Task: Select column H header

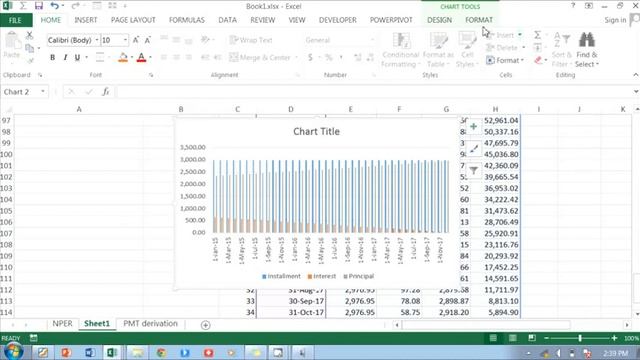Action: point(495,109)
